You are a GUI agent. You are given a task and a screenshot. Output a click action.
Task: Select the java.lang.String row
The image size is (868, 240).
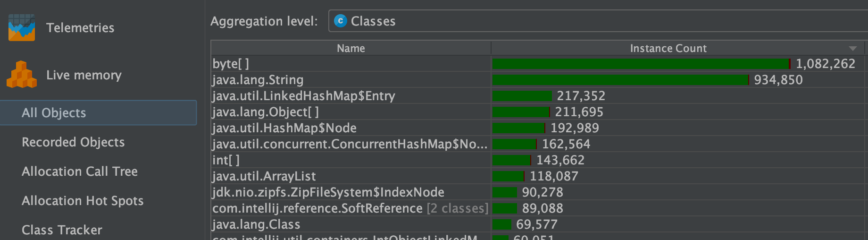pyautogui.click(x=258, y=80)
